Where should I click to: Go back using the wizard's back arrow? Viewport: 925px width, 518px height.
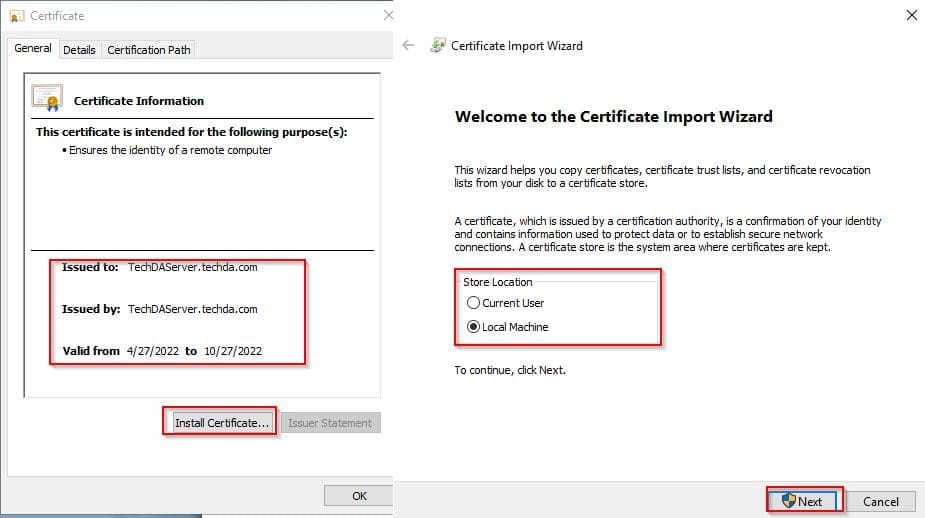[x=408, y=45]
